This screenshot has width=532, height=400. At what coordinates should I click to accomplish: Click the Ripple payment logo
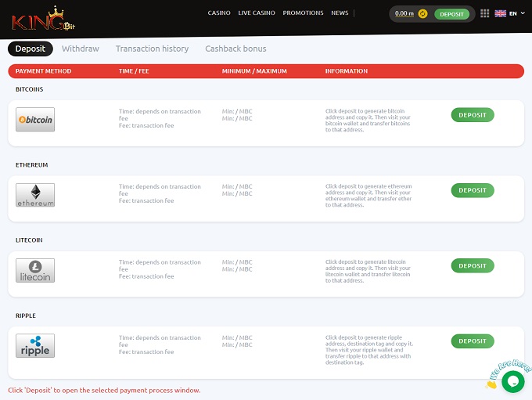35,346
